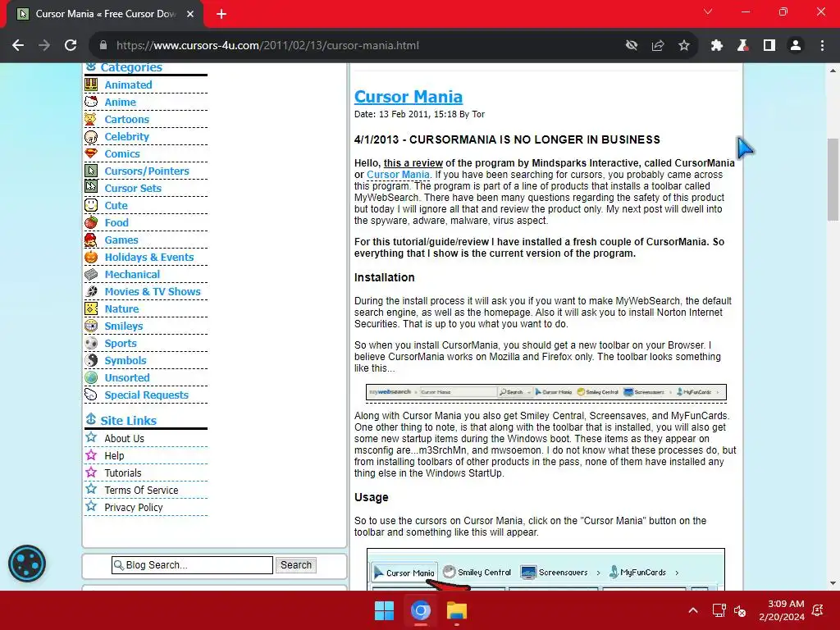Open Cursors/Pointers category
This screenshot has height=630, width=840.
tap(147, 171)
